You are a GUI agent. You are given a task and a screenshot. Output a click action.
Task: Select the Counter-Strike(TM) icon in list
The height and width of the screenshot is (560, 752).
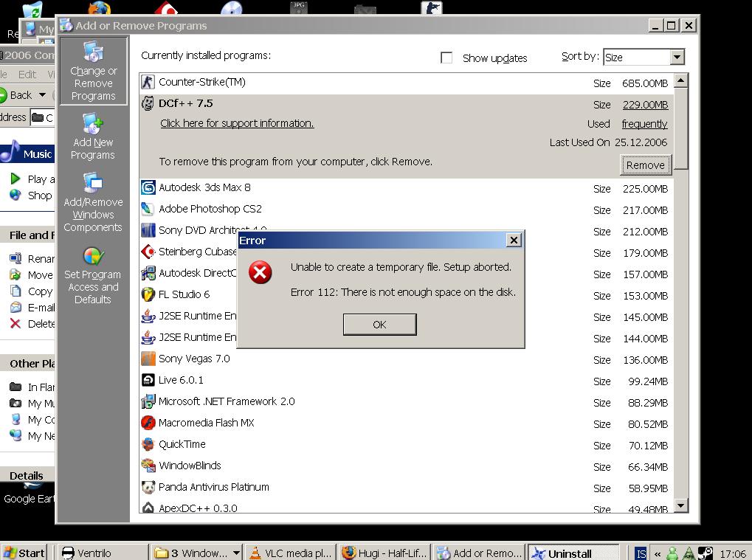(x=148, y=82)
